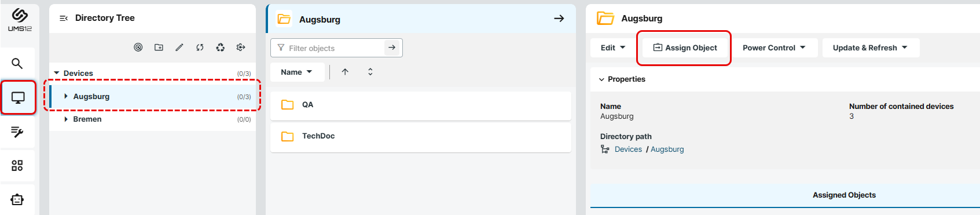Click the pencil edit icon in tree toolbar
This screenshot has height=215, width=980.
(179, 48)
